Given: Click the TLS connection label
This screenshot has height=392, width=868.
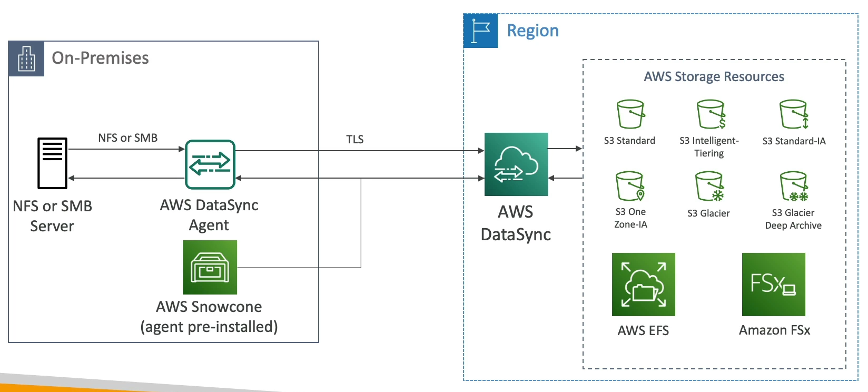Looking at the screenshot, I should coord(354,140).
